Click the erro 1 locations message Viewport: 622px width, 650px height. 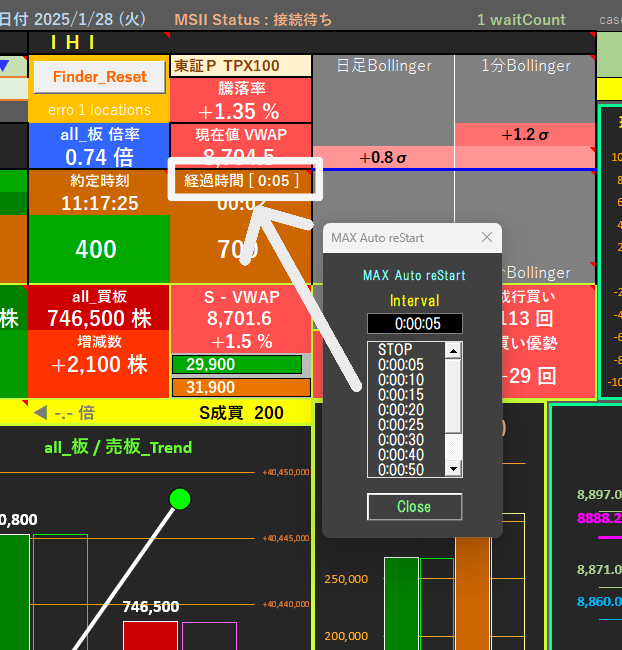(99, 110)
